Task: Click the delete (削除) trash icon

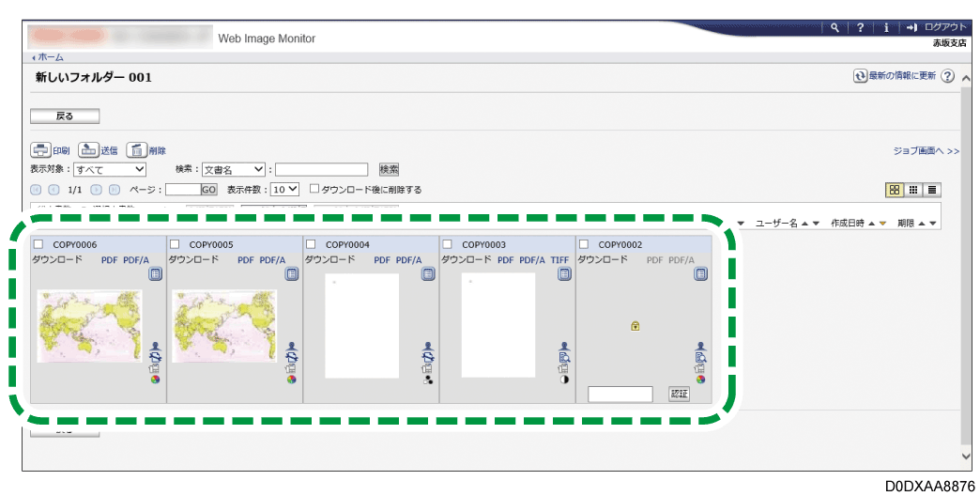Action: pyautogui.click(x=137, y=150)
